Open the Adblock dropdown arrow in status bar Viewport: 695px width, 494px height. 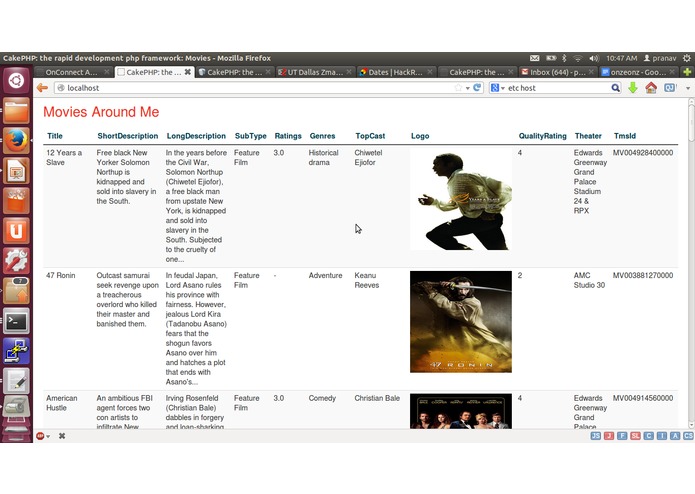click(48, 436)
